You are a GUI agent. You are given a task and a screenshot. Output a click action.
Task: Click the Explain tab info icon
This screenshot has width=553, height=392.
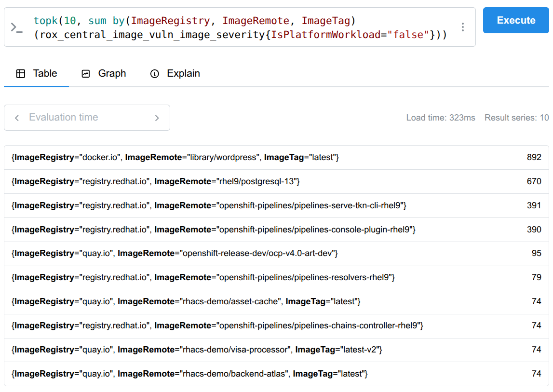[155, 74]
